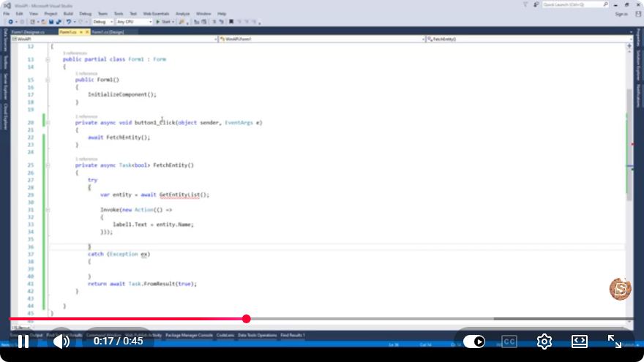
Task: Click the return await Task.FromResult line
Action: [x=142, y=284]
